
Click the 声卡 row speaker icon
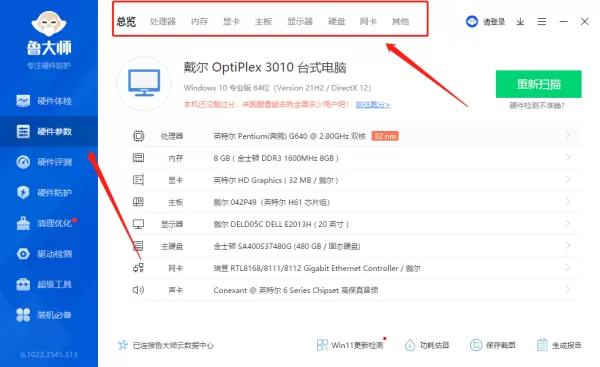point(139,290)
